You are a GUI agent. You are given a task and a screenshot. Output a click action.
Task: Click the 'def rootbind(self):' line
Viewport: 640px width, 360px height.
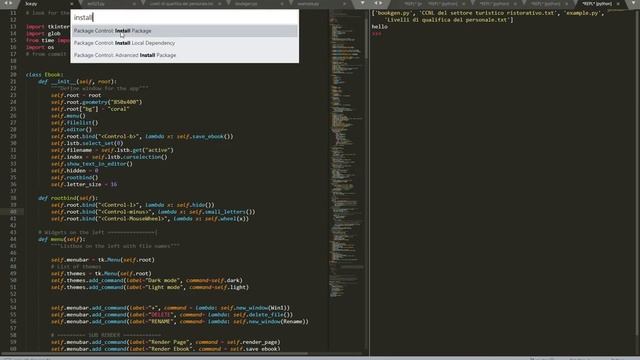[68, 198]
